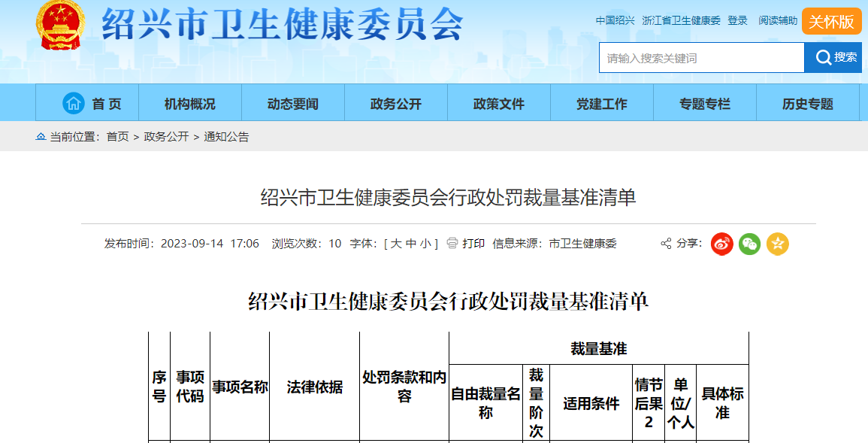868x443 pixels.
Task: Open the 政策文件 navigation item
Action: [498, 104]
